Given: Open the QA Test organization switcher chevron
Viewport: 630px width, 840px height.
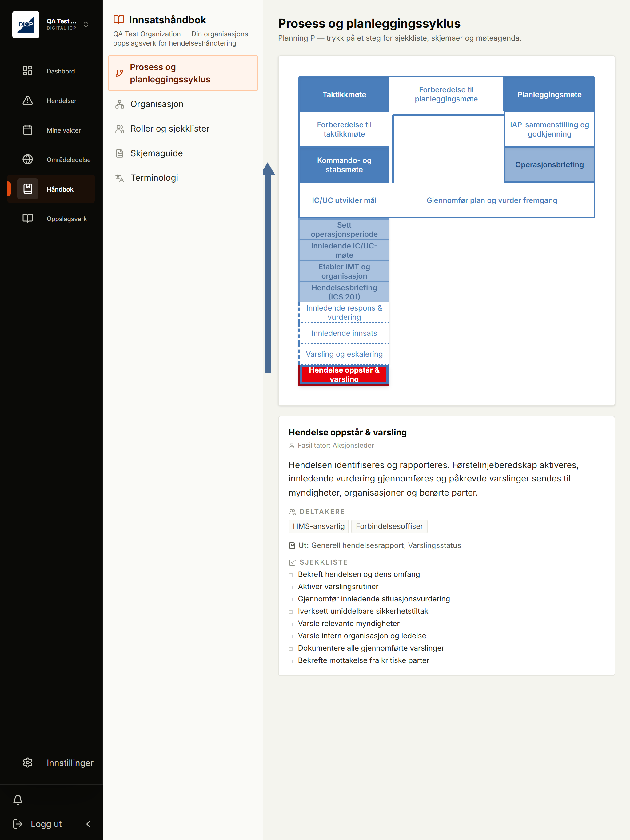Looking at the screenshot, I should (86, 25).
